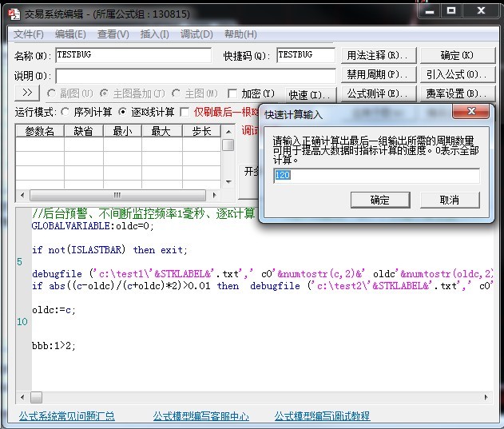The width and height of the screenshot is (504, 429).
Task: Click 禁用周期(P) button
Action: click(377, 74)
